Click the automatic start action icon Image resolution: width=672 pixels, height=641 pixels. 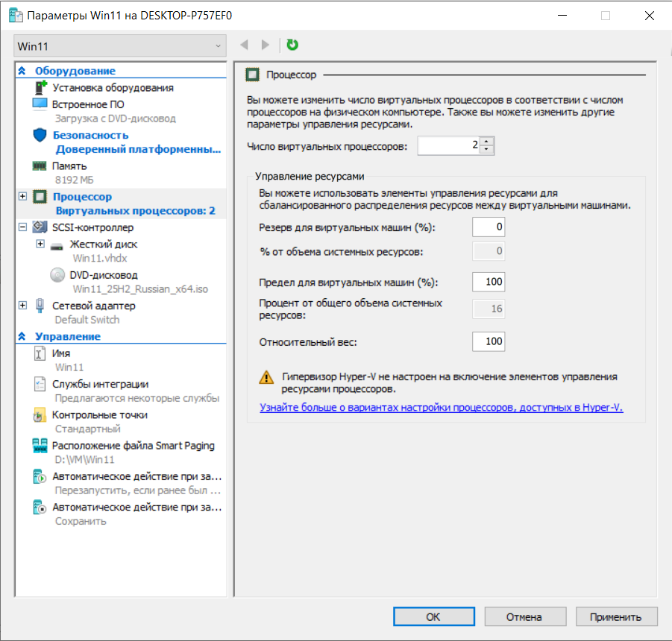pos(40,476)
